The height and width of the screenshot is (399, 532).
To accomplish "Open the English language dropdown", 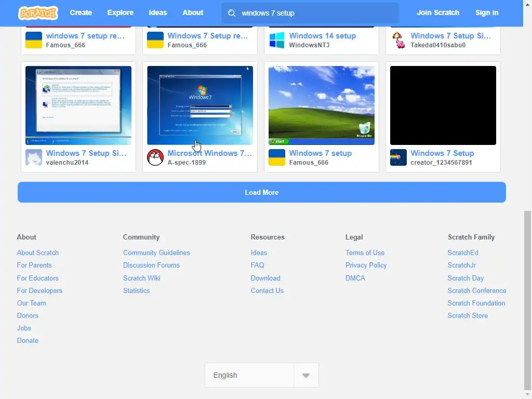I will 262,375.
